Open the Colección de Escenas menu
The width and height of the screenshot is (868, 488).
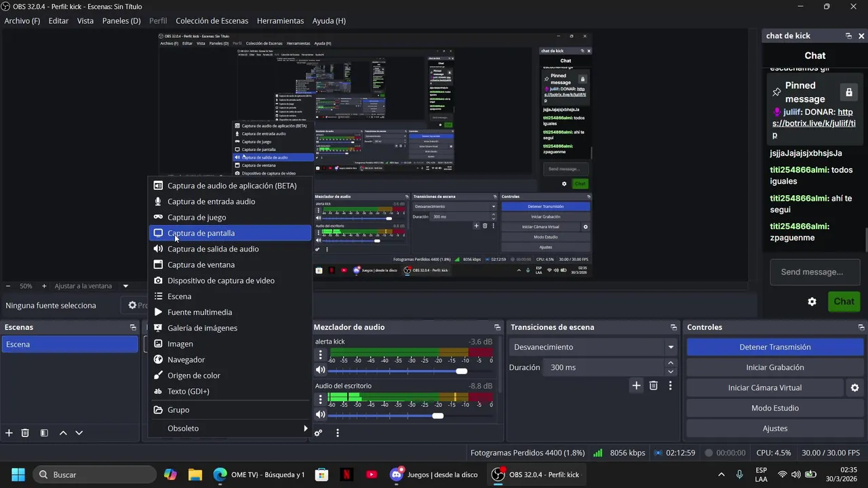click(212, 21)
